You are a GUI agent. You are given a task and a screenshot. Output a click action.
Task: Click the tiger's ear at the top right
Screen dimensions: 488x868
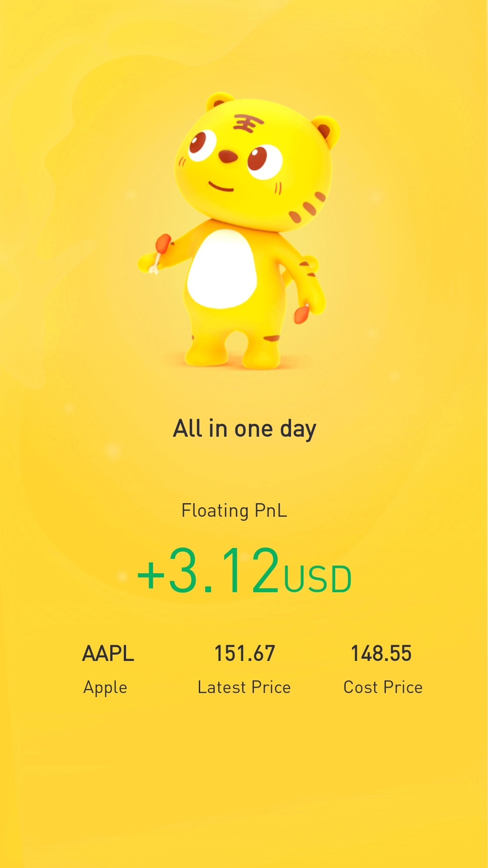coord(326,130)
